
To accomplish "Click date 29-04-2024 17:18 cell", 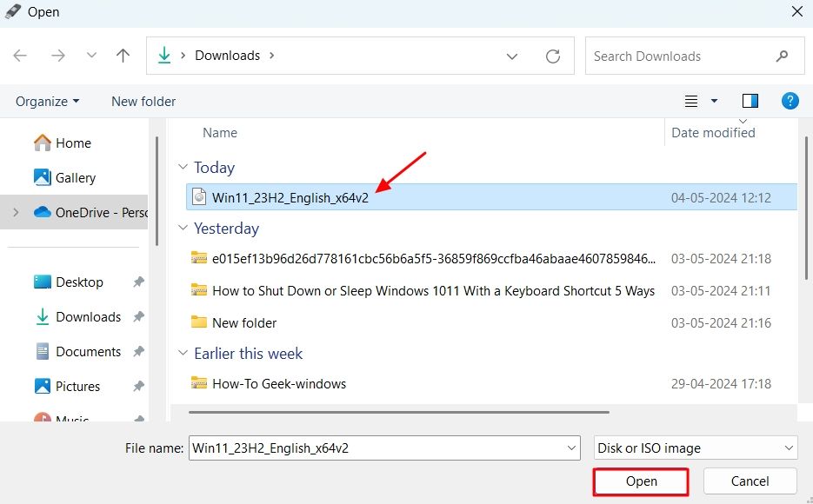I will [x=721, y=384].
